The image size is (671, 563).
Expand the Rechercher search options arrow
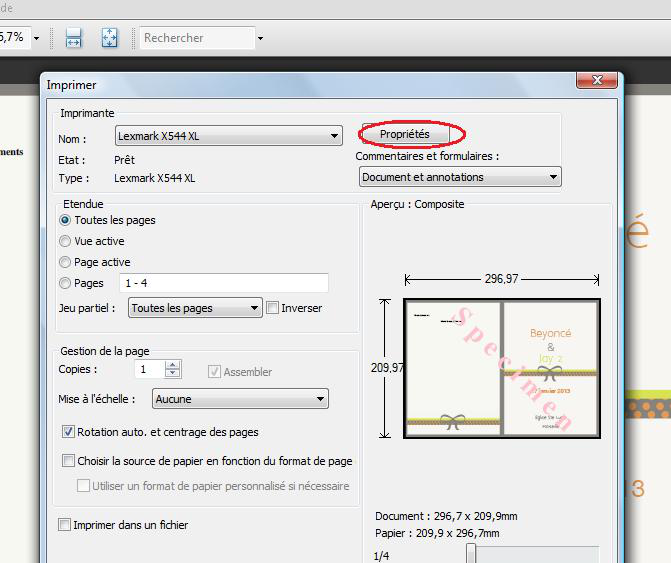tap(261, 39)
